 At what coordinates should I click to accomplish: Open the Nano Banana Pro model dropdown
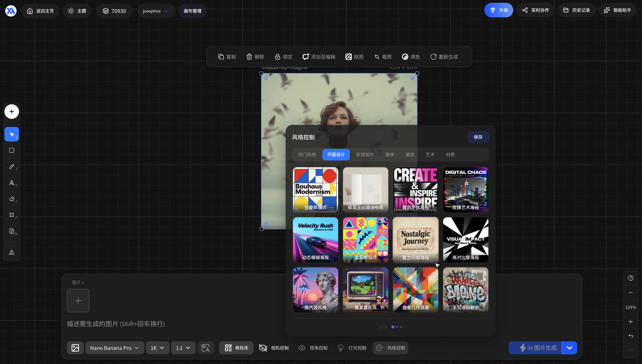click(x=114, y=348)
